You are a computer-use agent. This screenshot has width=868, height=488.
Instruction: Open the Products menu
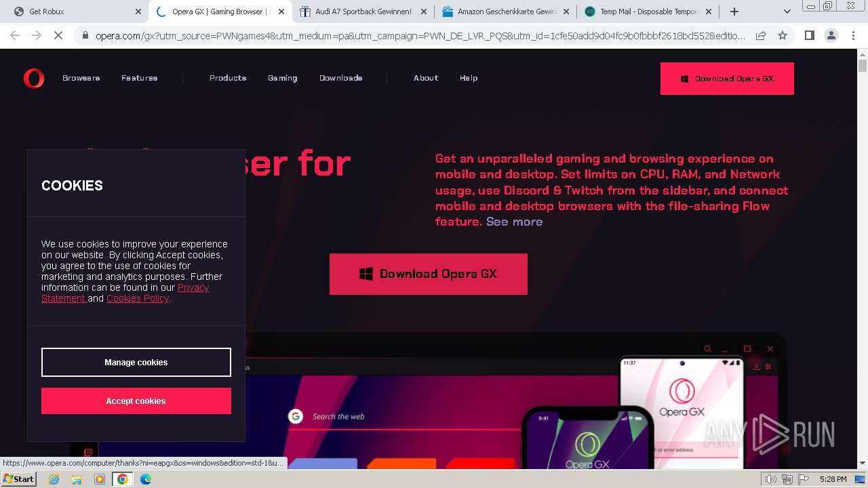228,78
